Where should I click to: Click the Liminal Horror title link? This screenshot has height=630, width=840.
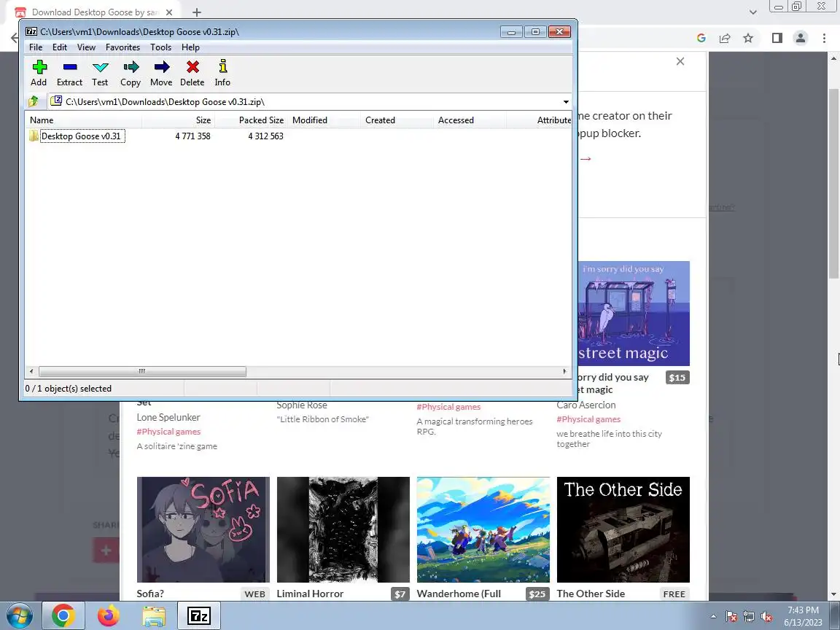point(310,594)
